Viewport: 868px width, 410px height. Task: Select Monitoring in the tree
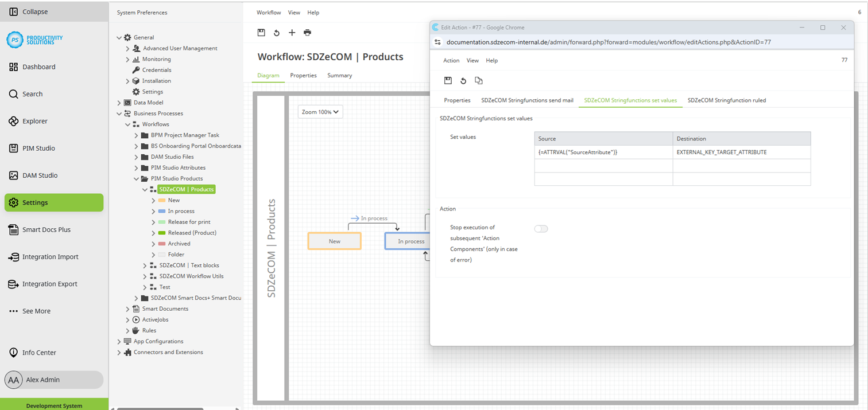(x=156, y=60)
